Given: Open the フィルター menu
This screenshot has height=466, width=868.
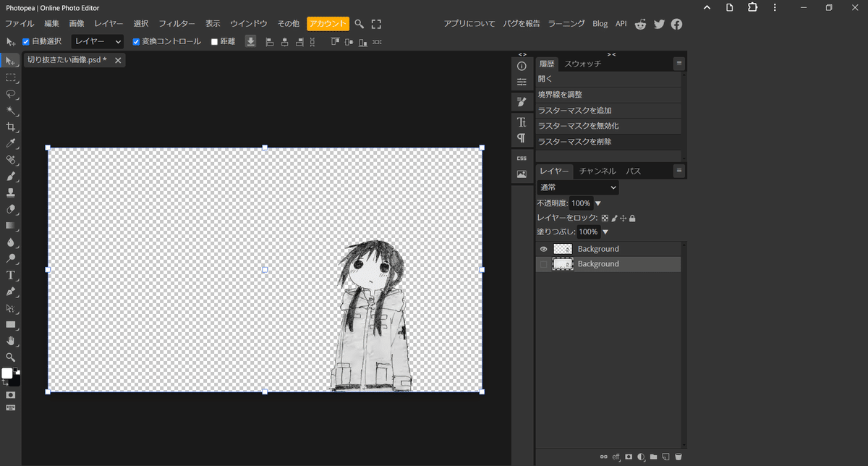Looking at the screenshot, I should pos(176,24).
